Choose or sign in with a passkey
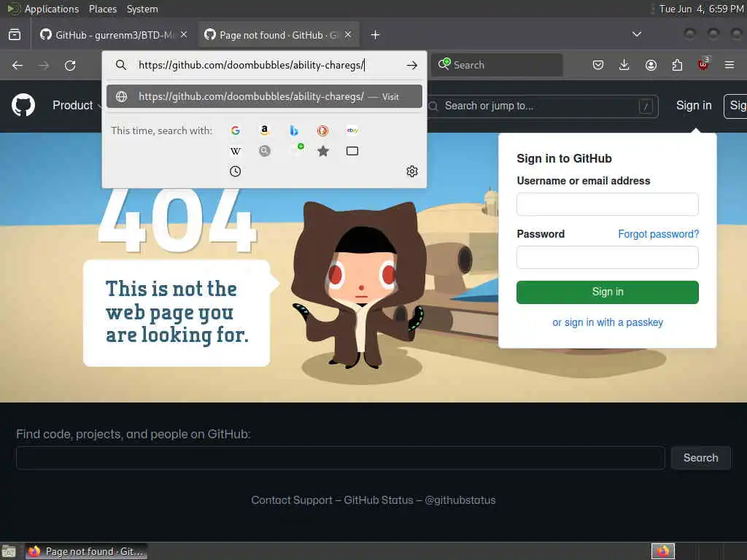Image resolution: width=747 pixels, height=560 pixels. point(608,322)
